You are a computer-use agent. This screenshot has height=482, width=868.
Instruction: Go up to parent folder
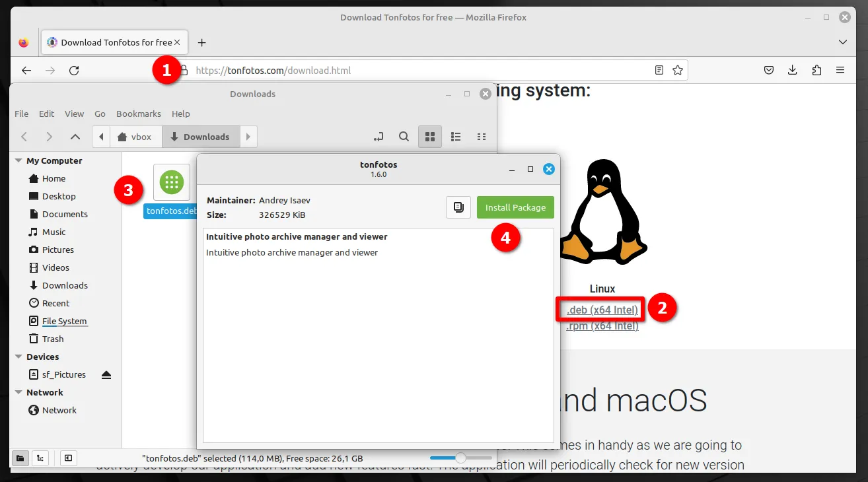(75, 137)
